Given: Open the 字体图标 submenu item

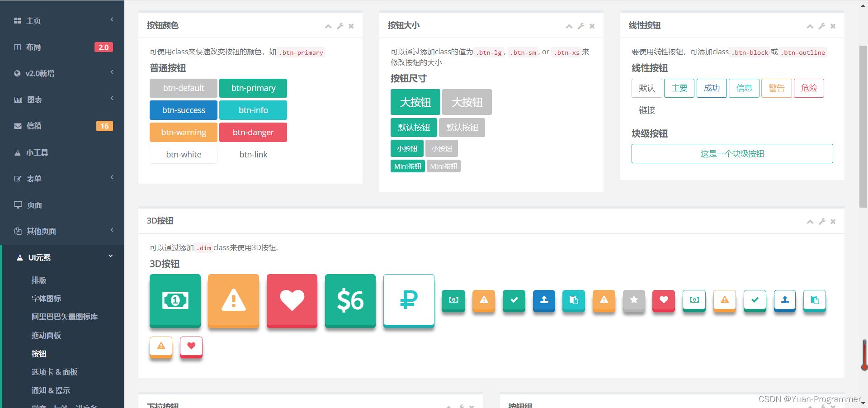Looking at the screenshot, I should (x=46, y=299).
